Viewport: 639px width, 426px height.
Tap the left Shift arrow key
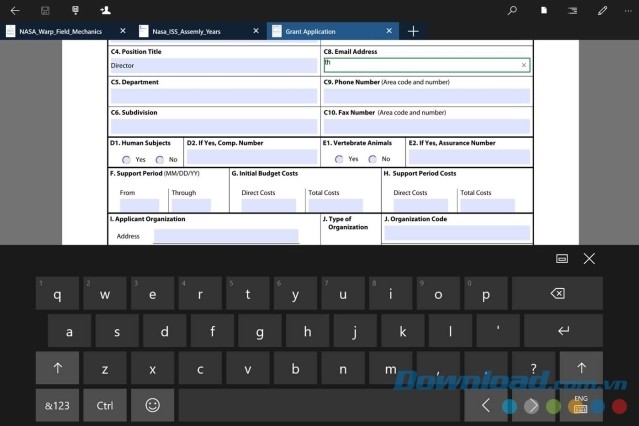57,368
